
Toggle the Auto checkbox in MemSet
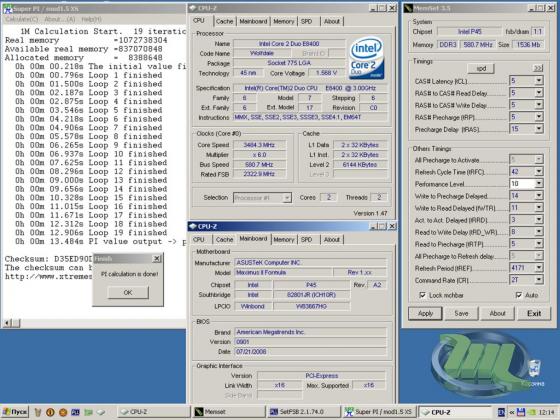click(519, 295)
